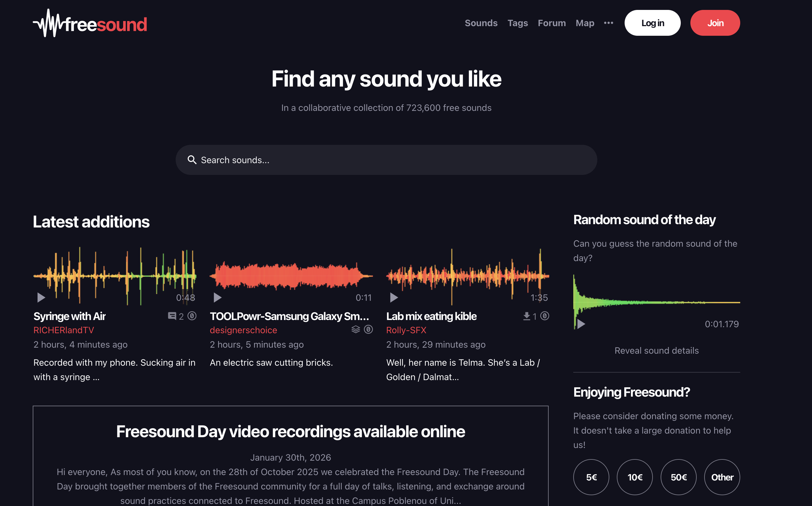Click the red Join button
Image resolution: width=812 pixels, height=506 pixels.
[x=715, y=23]
